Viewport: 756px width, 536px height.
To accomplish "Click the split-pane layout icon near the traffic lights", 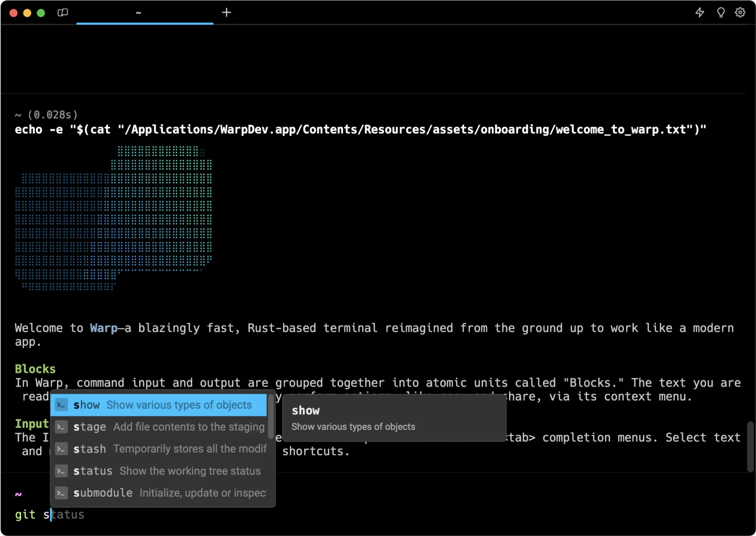I will click(62, 12).
